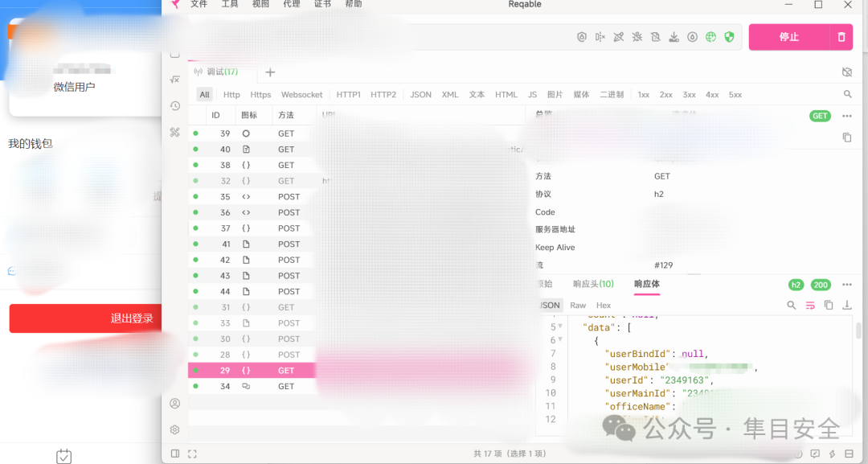
Task: Click the calendar check icon in the left window
Action: (x=63, y=456)
